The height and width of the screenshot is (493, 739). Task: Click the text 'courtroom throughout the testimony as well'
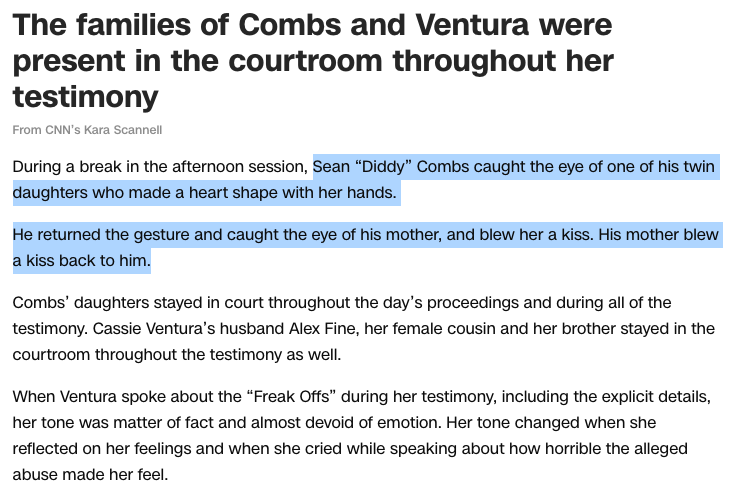[x=177, y=354]
